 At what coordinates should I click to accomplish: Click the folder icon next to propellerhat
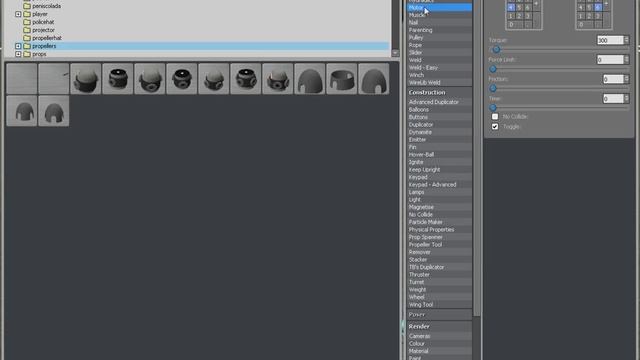pos(27,38)
